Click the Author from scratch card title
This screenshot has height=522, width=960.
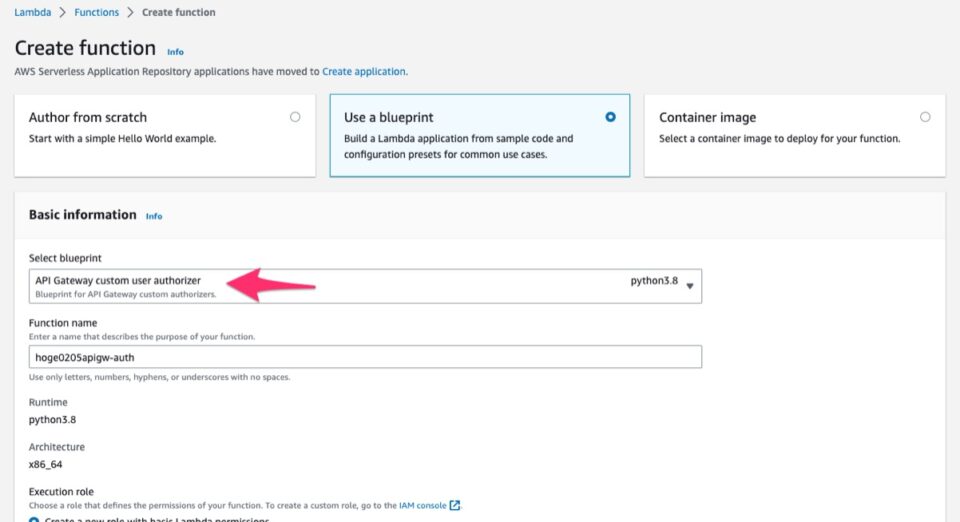point(88,118)
